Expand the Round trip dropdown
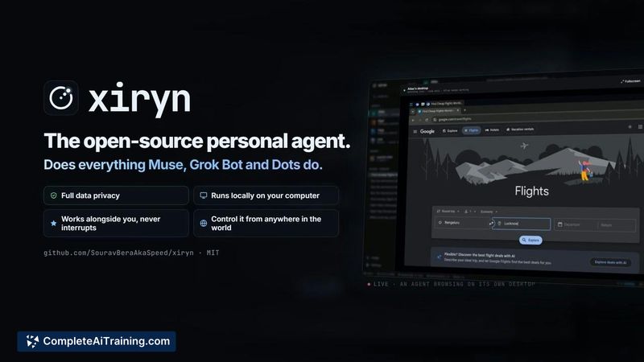 (x=448, y=212)
